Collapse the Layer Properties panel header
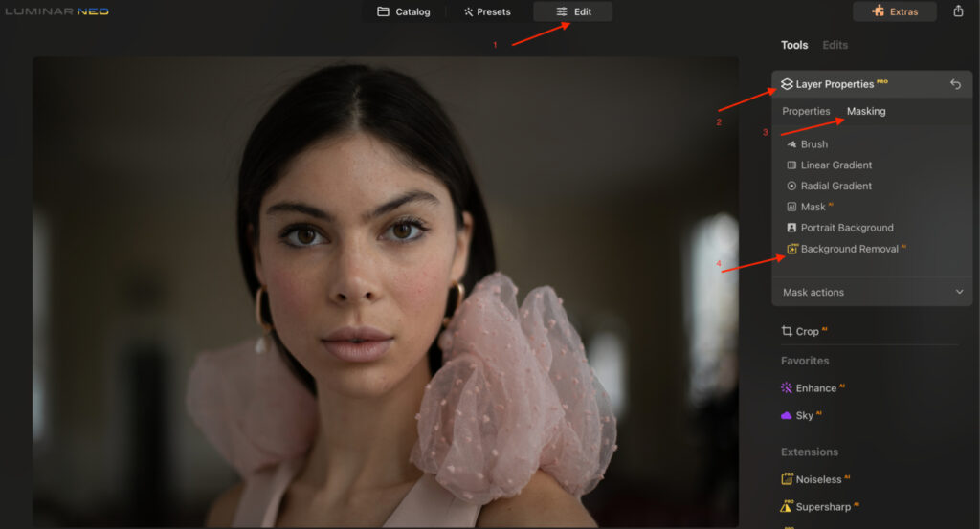 point(835,84)
